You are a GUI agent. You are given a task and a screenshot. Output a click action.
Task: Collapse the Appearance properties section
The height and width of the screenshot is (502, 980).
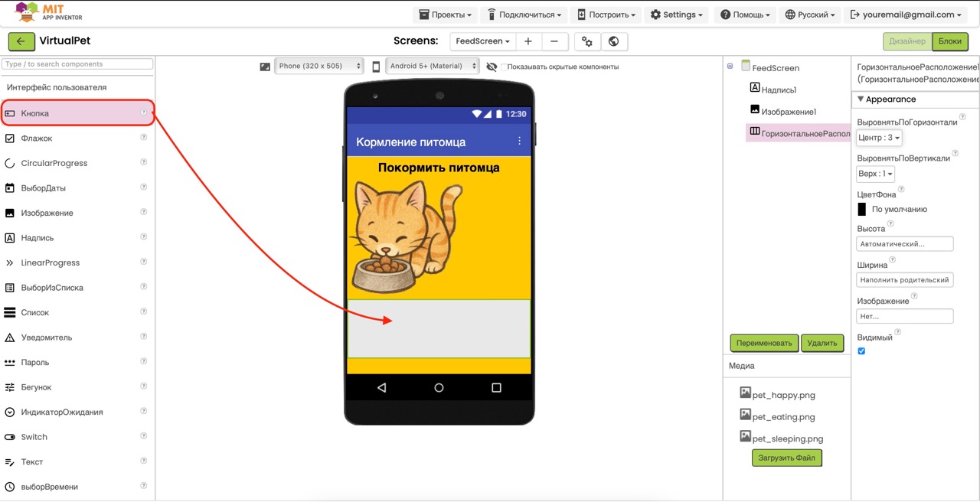[861, 99]
